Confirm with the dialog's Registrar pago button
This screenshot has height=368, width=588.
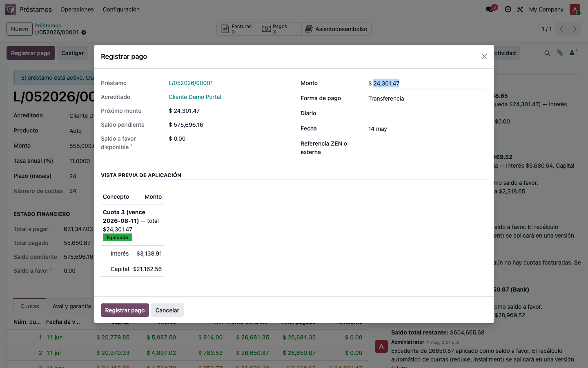(x=125, y=310)
